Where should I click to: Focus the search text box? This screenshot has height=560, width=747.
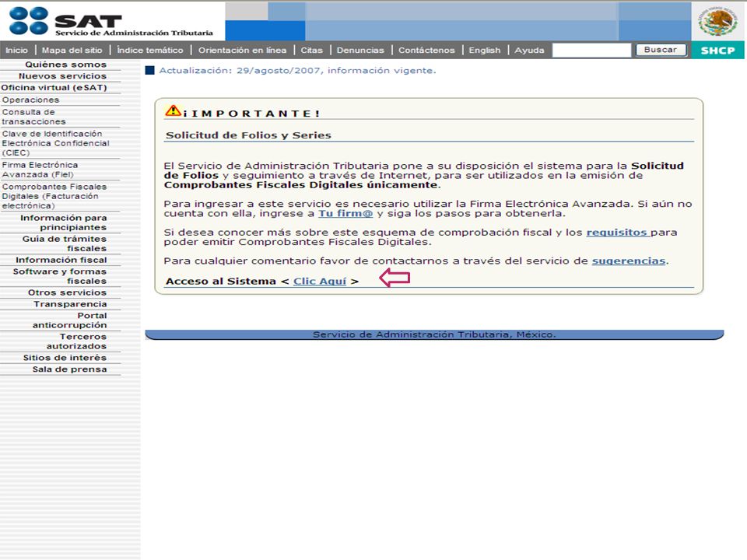(x=591, y=50)
